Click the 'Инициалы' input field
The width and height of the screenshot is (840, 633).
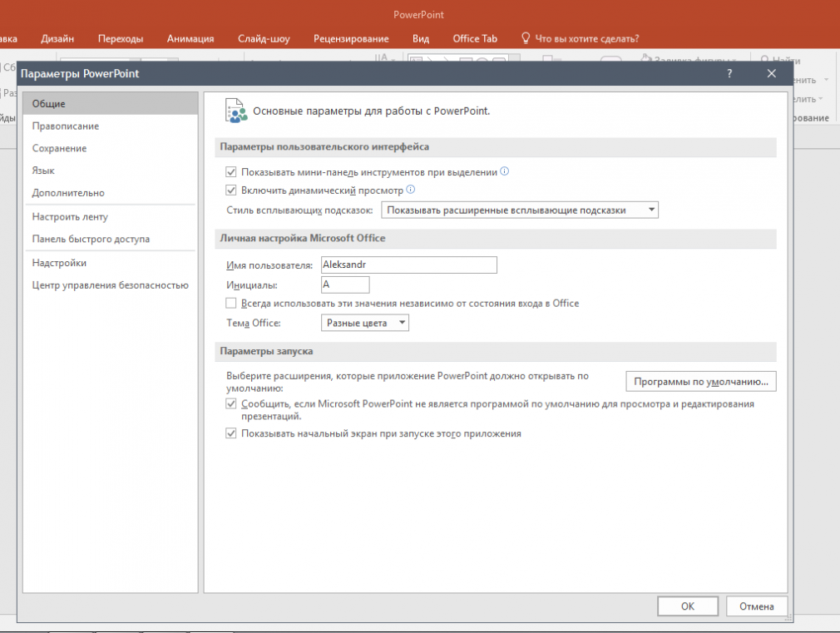pos(345,284)
